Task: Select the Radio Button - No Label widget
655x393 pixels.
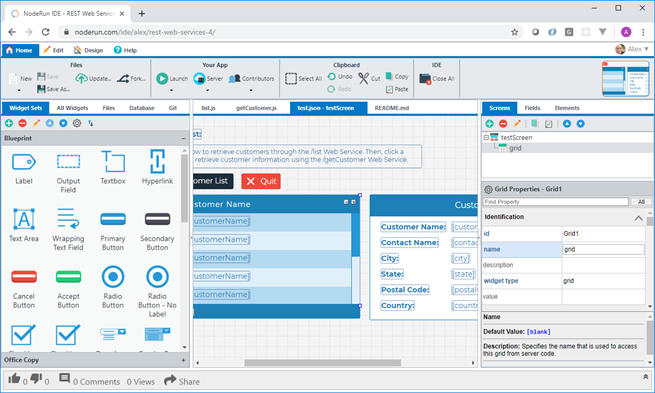Action: 157,292
